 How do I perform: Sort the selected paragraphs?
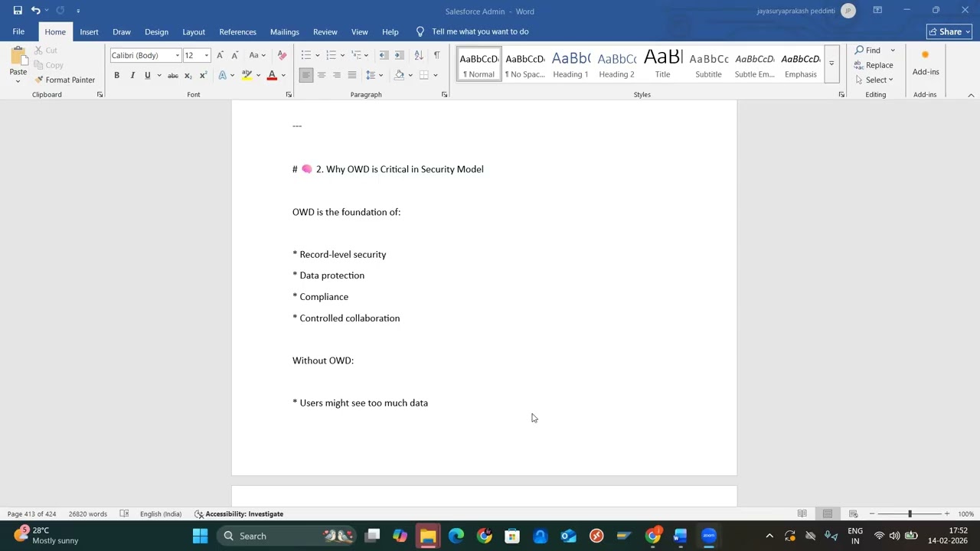[x=419, y=55]
